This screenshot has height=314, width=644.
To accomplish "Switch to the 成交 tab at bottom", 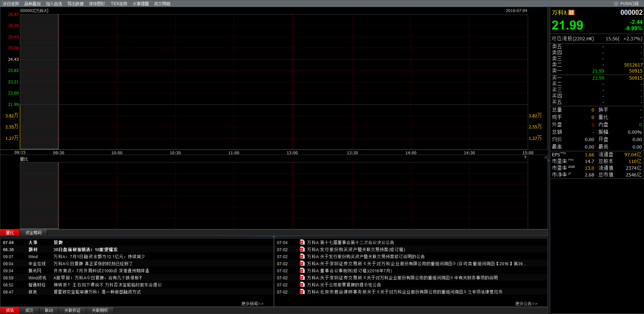I will 29,310.
